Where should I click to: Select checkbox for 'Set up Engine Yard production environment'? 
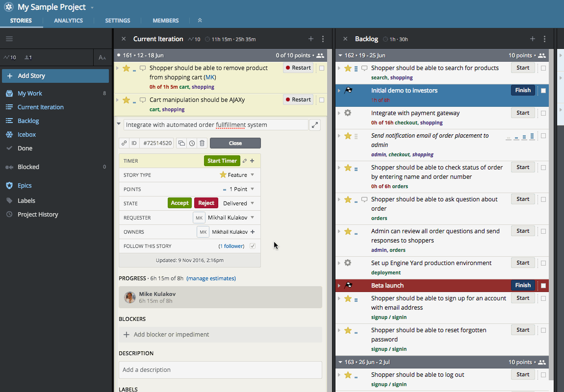tap(543, 263)
